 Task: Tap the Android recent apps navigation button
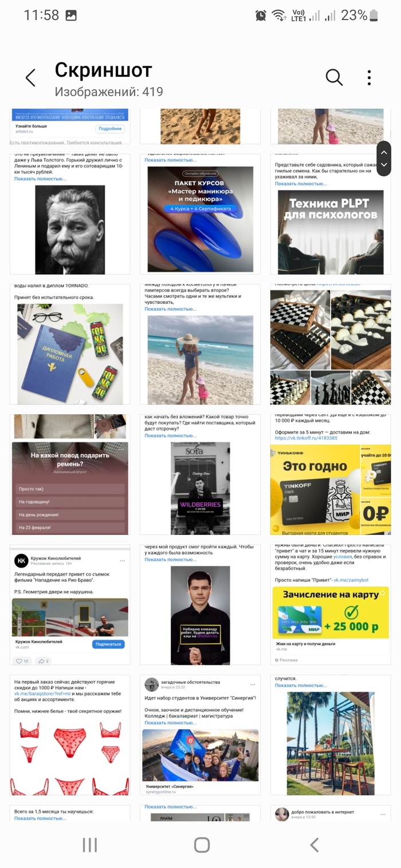tap(90, 845)
